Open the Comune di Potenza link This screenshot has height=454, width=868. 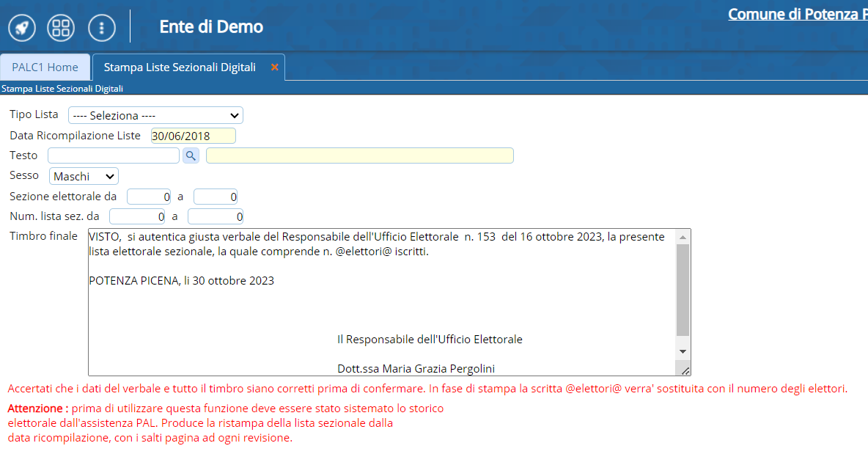coord(798,14)
